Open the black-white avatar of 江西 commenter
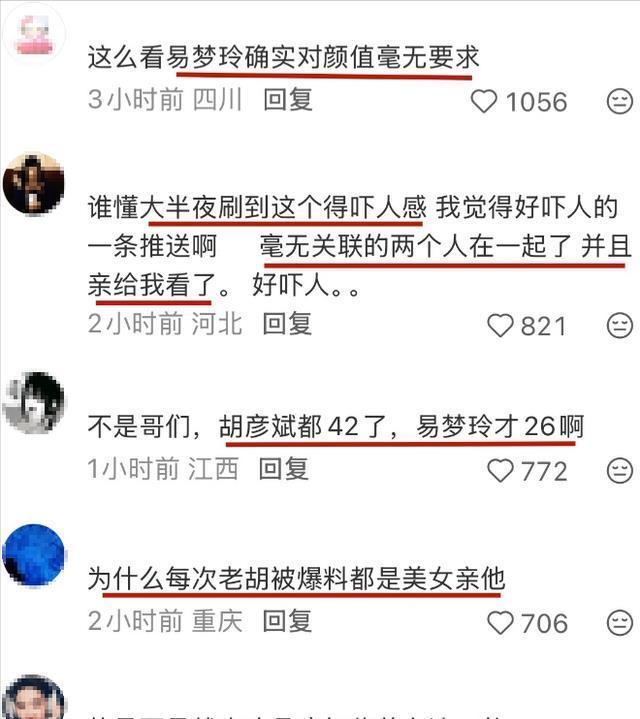The image size is (640, 719). [33, 403]
